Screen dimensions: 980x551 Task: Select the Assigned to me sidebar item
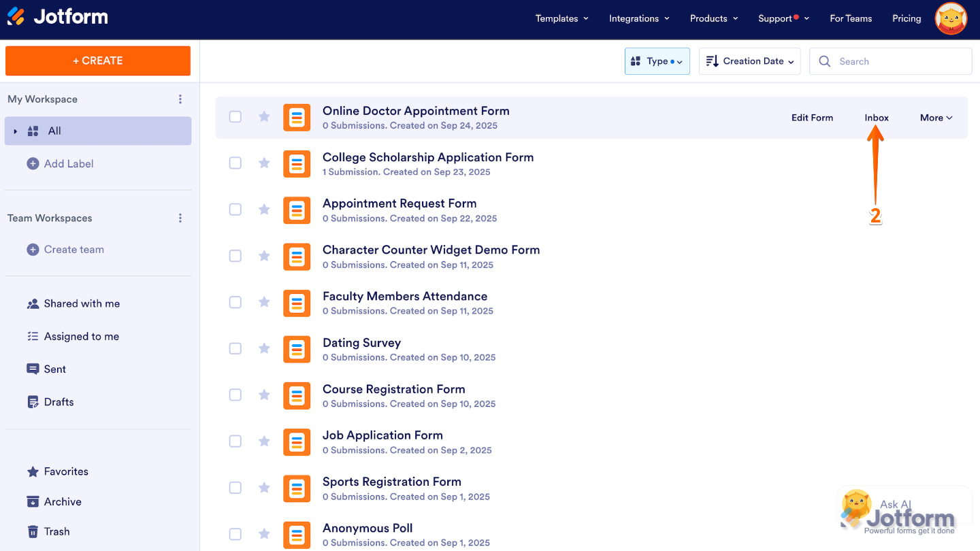pyautogui.click(x=73, y=336)
